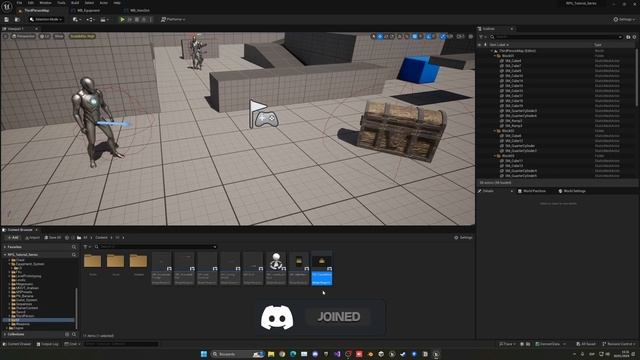This screenshot has width=640, height=360.
Task: Open the viewport Show menu
Action: point(59,36)
